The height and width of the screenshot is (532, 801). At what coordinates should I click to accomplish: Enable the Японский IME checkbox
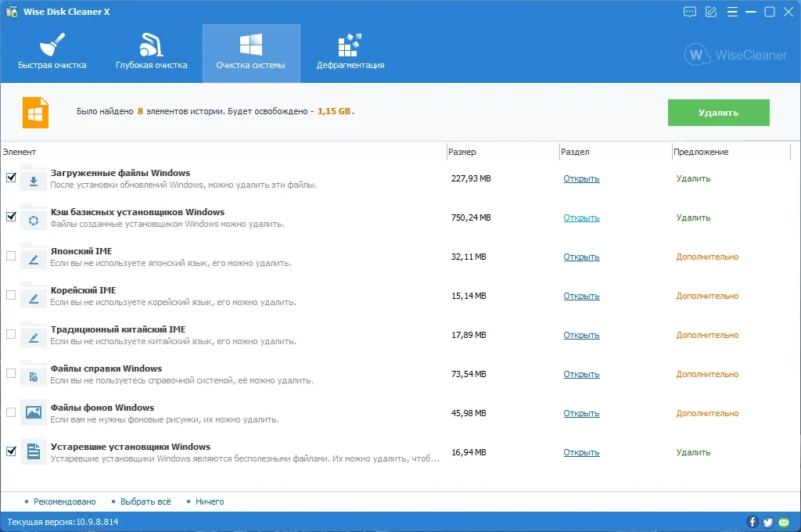11,256
